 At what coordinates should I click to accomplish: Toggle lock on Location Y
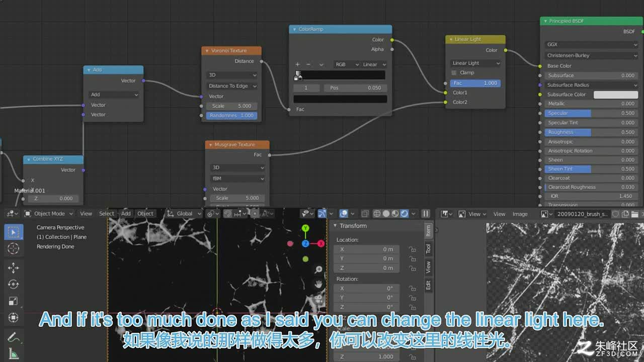tap(412, 258)
